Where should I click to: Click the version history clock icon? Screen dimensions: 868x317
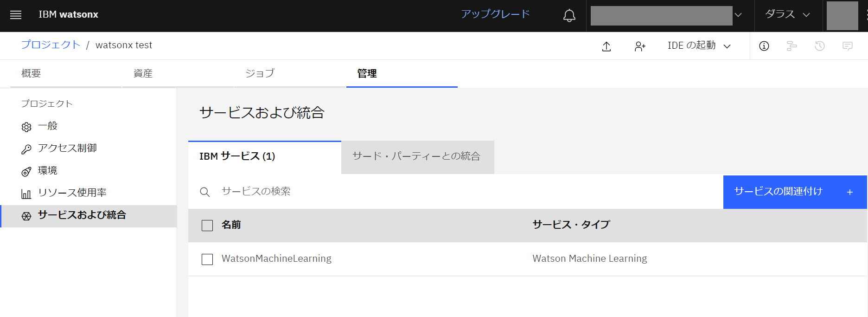click(819, 46)
